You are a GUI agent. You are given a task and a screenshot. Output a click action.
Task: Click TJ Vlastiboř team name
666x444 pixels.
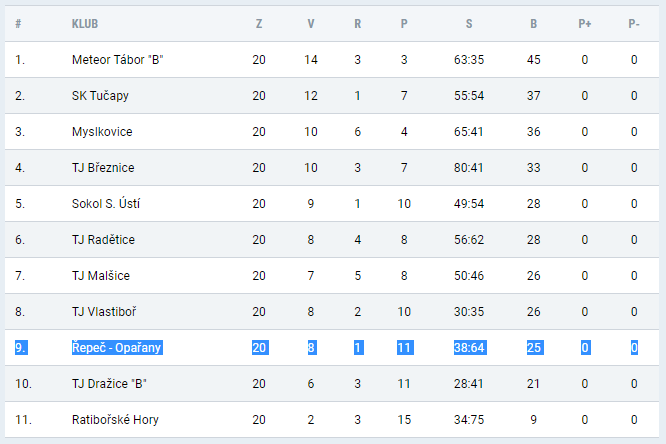[x=104, y=312]
